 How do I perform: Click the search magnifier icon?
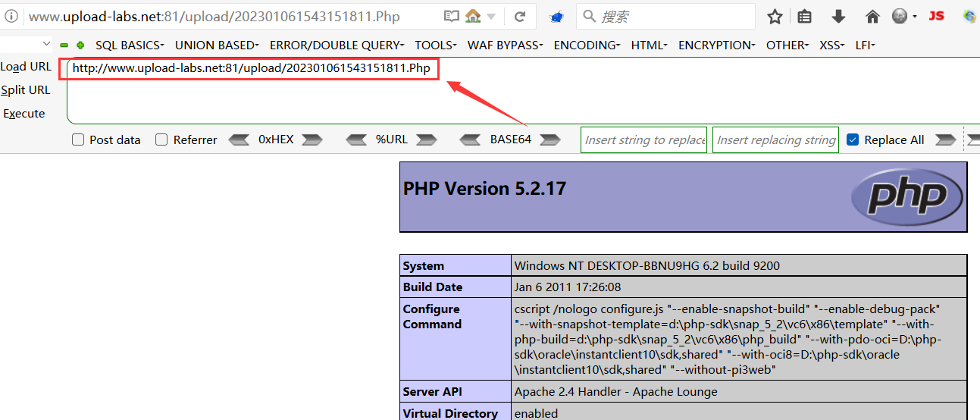point(590,16)
